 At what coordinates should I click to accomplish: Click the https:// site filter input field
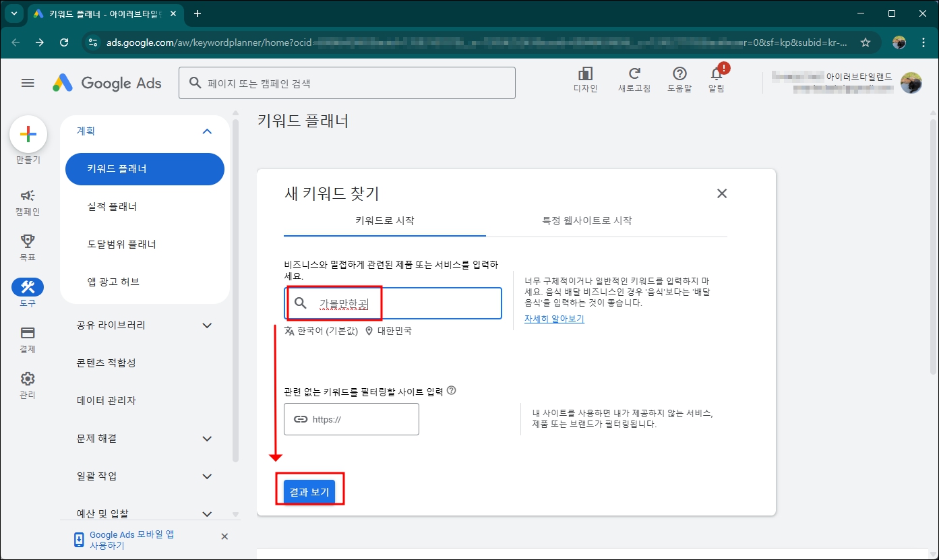351,418
